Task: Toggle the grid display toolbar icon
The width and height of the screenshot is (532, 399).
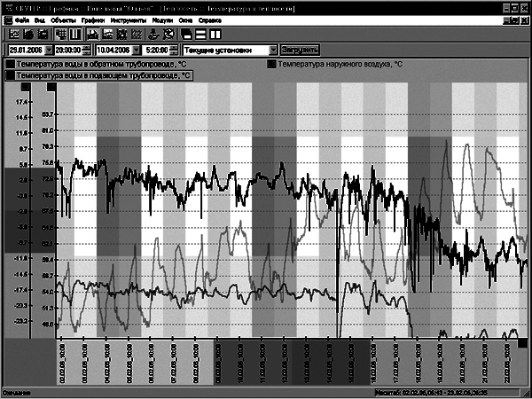Action: coord(61,35)
